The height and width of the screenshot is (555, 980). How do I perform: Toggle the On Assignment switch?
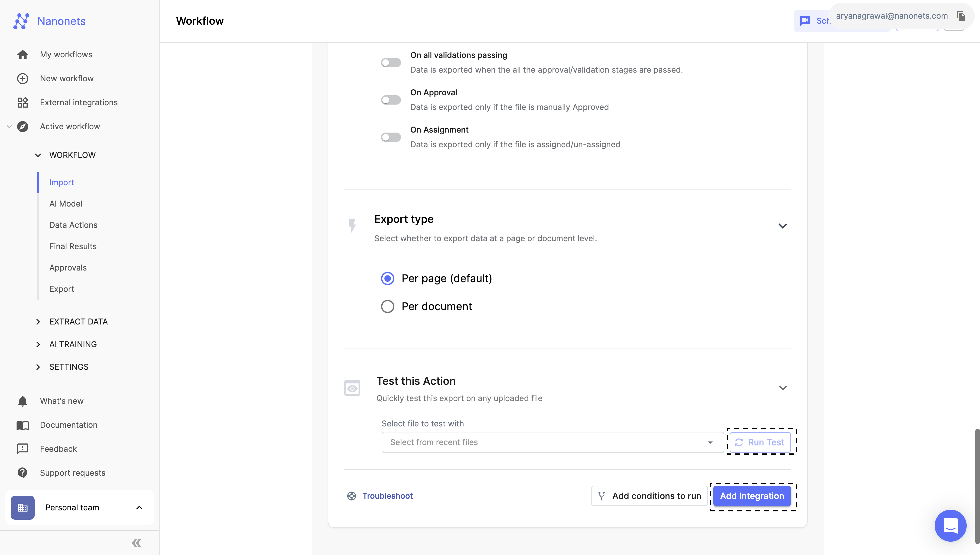pyautogui.click(x=391, y=137)
